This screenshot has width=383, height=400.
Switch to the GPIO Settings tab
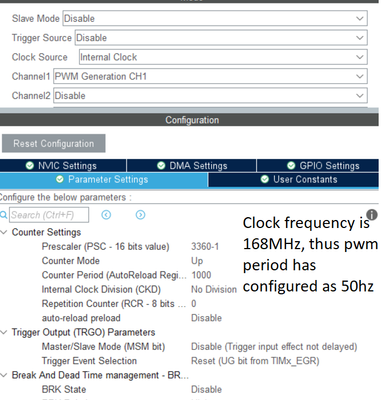(x=318, y=166)
